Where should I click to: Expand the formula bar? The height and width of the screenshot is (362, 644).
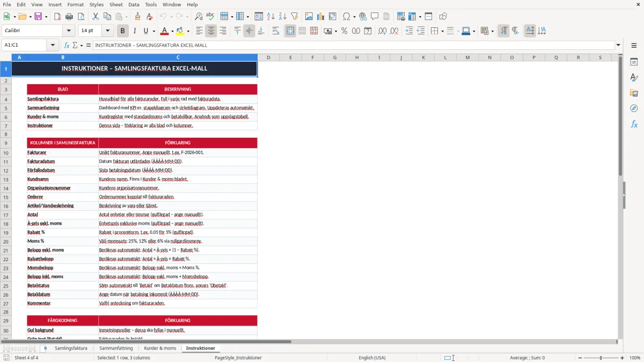coord(618,45)
